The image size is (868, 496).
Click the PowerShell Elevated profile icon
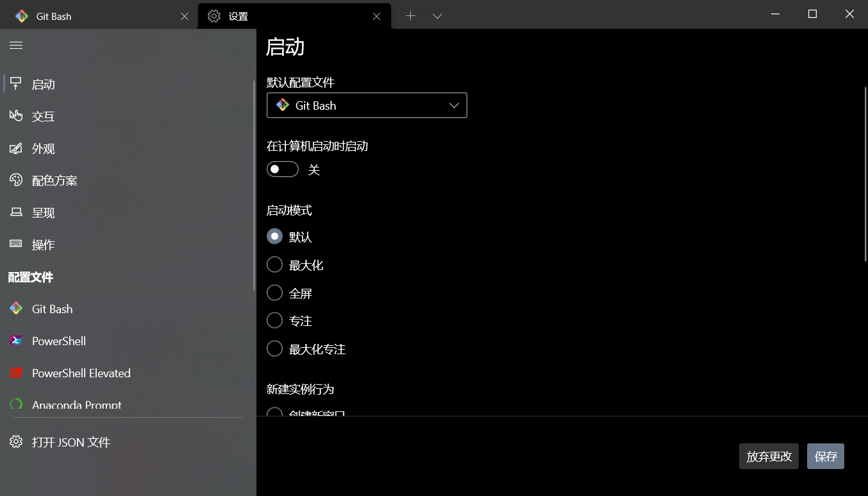point(16,373)
